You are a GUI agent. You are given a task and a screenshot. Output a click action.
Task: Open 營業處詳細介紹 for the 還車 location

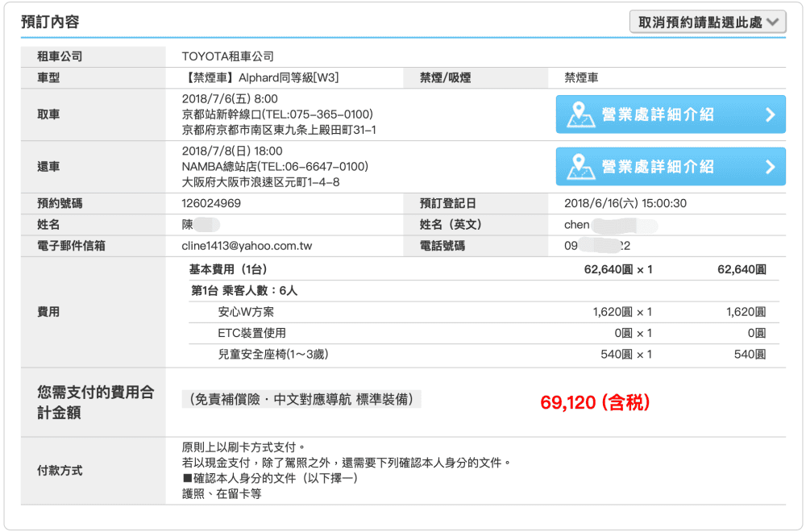(671, 167)
